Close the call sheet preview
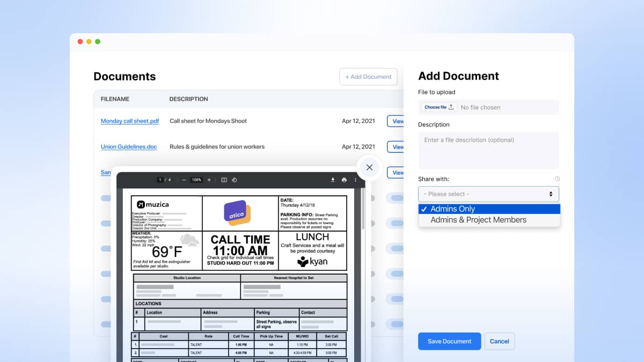This screenshot has height=362, width=644. 369,167
